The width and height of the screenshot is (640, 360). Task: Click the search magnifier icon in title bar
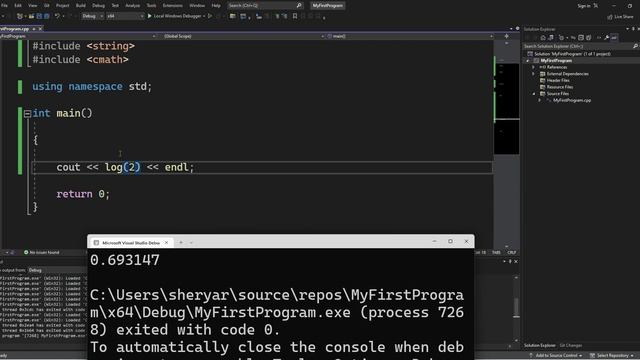pos(299,6)
